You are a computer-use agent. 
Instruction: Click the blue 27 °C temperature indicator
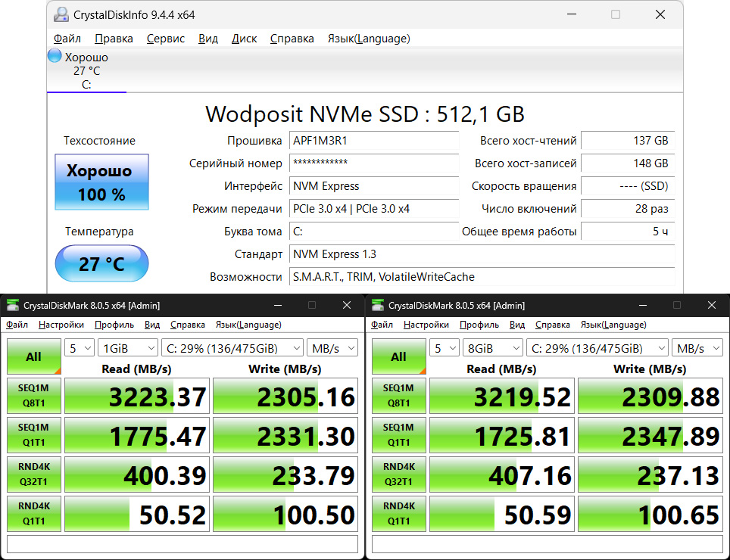click(101, 263)
